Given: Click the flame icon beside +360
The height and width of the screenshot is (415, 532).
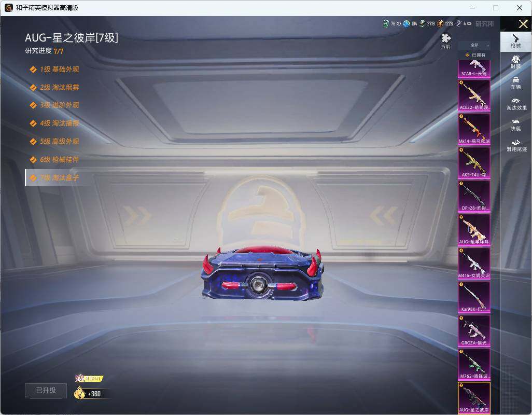Looking at the screenshot, I should pyautogui.click(x=80, y=393).
